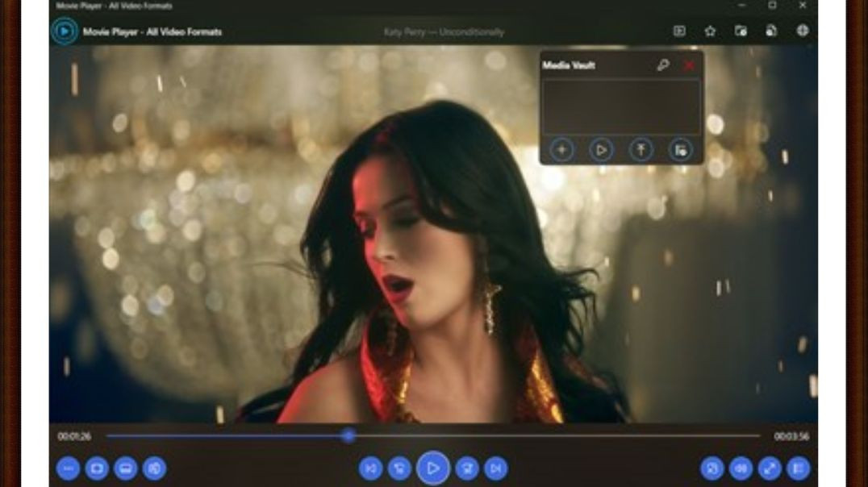Image resolution: width=868 pixels, height=487 pixels.
Task: Close the Media Vault panel with red X
Action: point(689,65)
